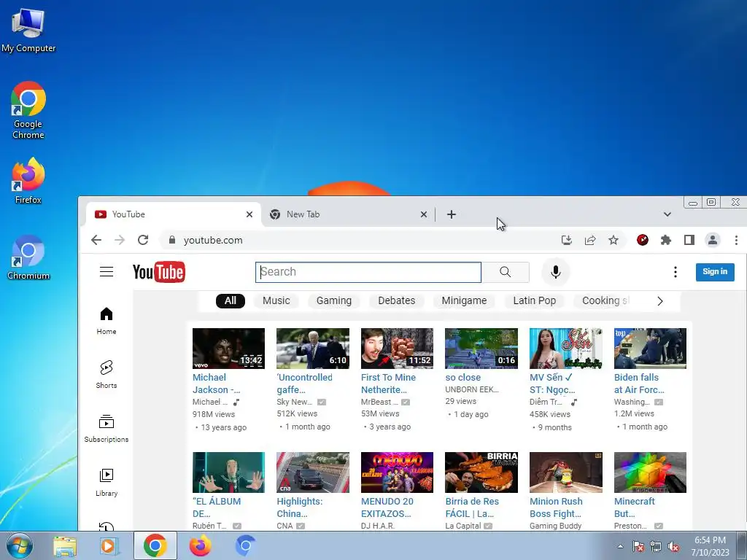Click the search magnifier button

(x=506, y=272)
